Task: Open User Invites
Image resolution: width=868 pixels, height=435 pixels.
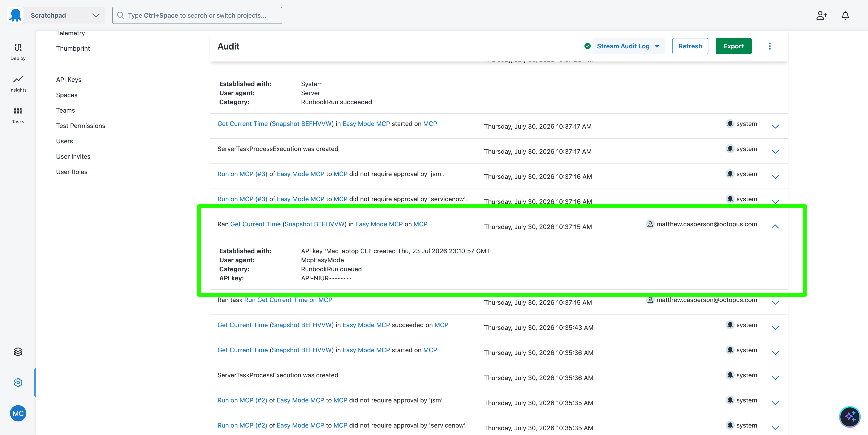Action: tap(73, 156)
